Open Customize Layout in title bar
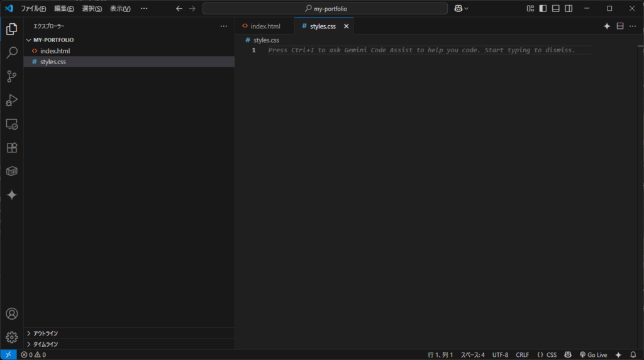This screenshot has height=360, width=644. [530, 8]
